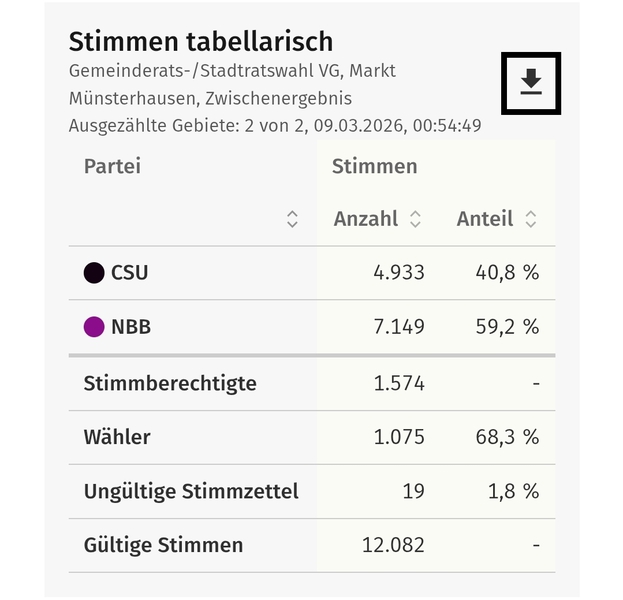Click the Gültige Stimmen row label
Screen dimensions: 623x600
(x=163, y=545)
